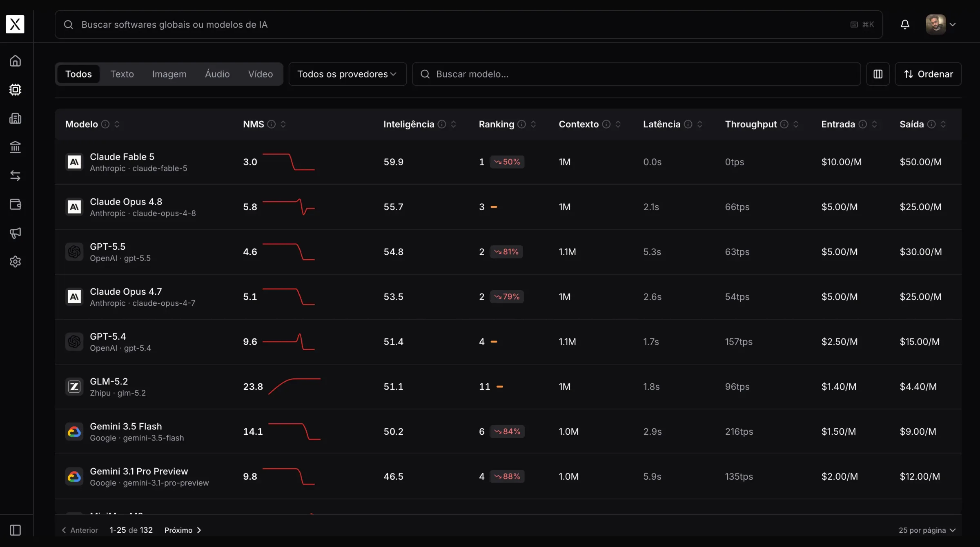
Task: Show info for the Ranking column
Action: pos(522,124)
